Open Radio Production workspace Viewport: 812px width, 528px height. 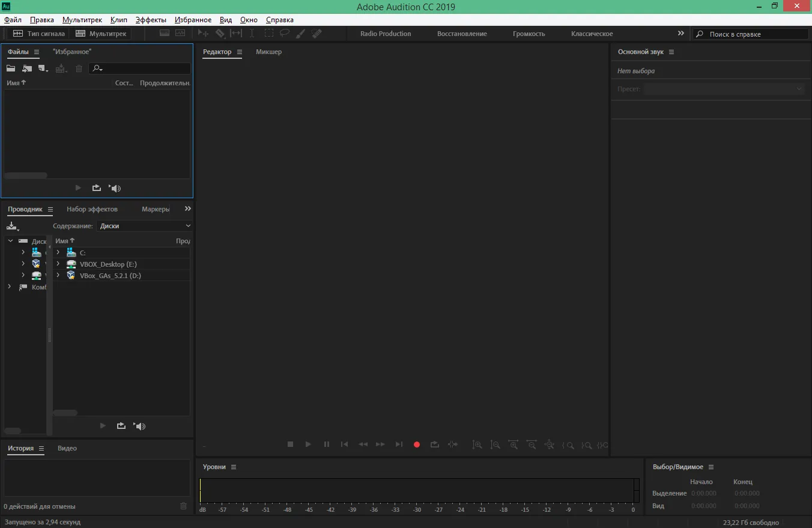click(386, 34)
